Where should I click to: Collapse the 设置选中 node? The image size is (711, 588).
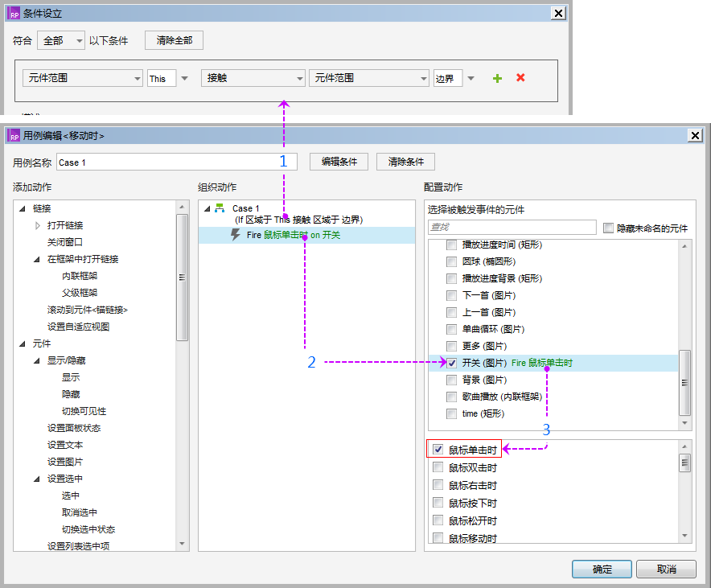coord(37,479)
